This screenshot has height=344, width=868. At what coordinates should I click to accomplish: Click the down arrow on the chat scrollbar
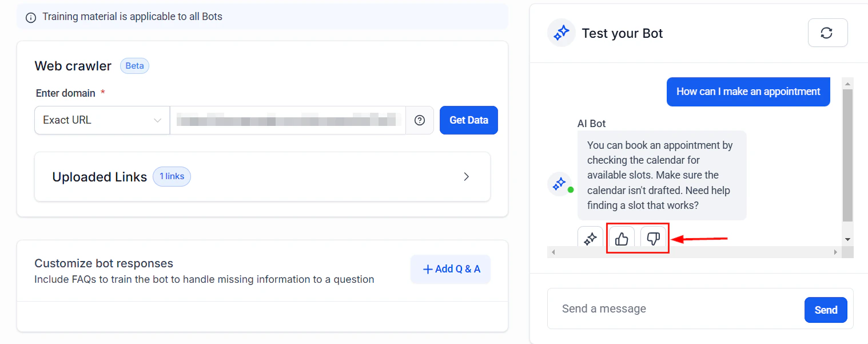point(847,239)
